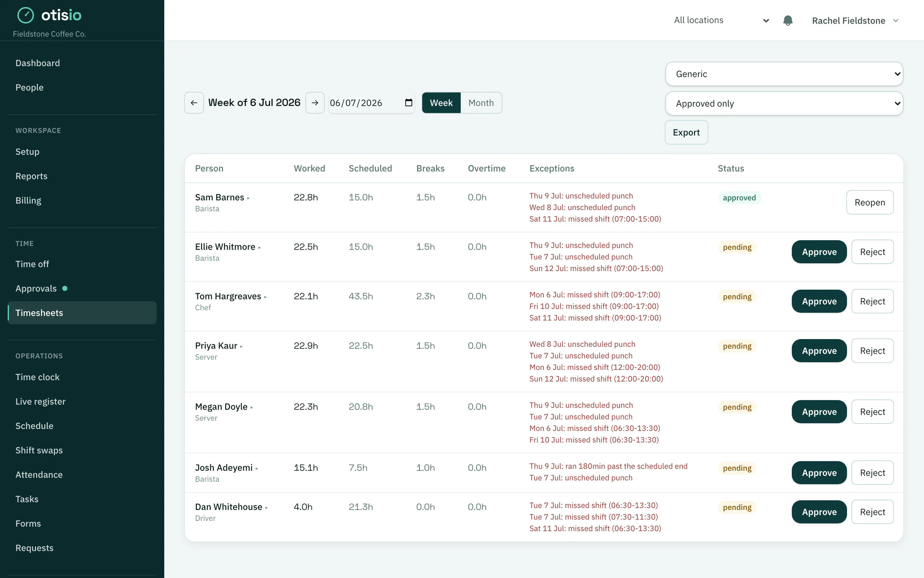Open Tasks in sidebar
924x578 pixels.
tap(82, 499)
